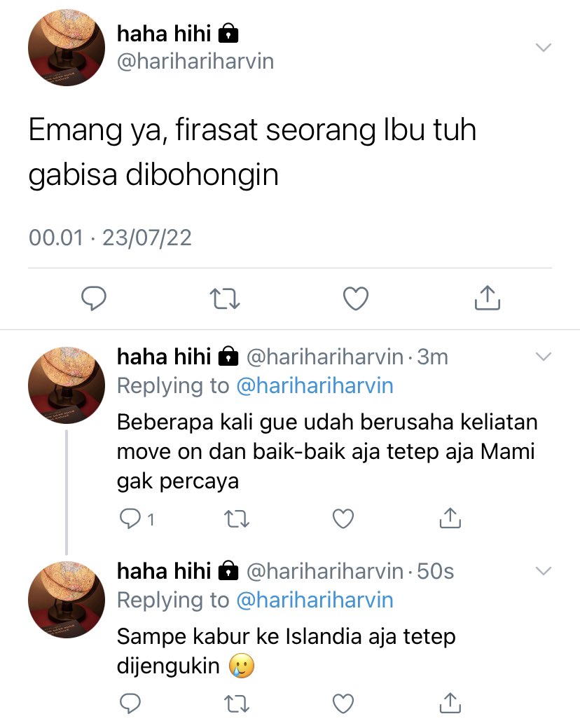Retweet the Islandia tweet
580x728 pixels.
coord(237,704)
